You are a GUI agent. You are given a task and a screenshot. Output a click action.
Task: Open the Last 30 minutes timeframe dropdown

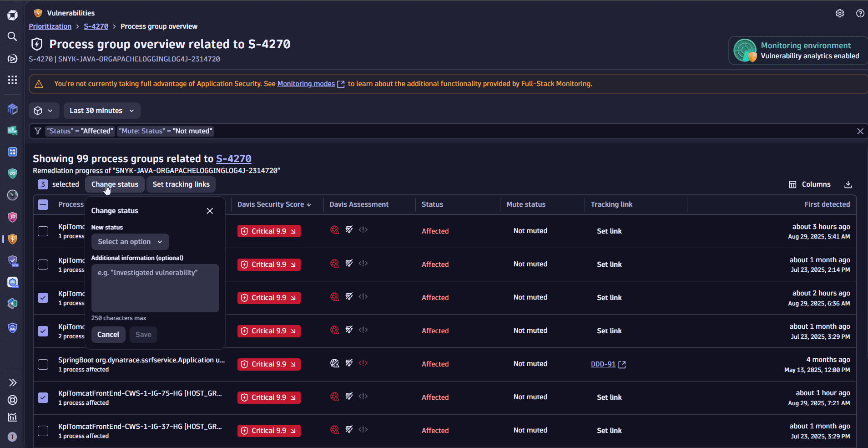[x=102, y=111]
